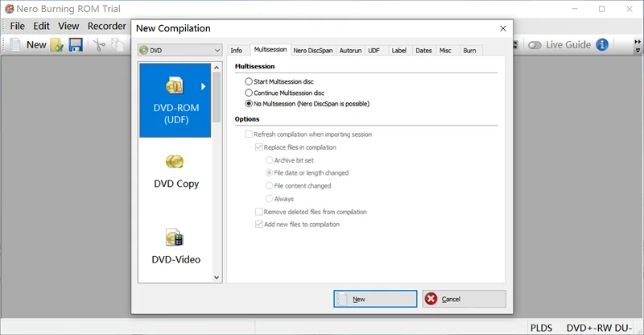This screenshot has height=335, width=644.
Task: Select the DVD Copy compilation type
Action: [175, 172]
